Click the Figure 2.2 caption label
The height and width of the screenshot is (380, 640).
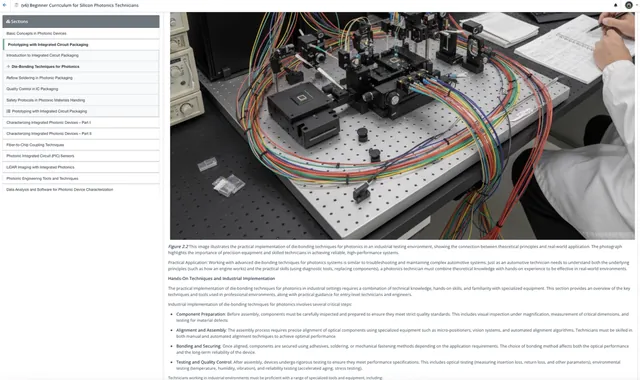point(178,247)
